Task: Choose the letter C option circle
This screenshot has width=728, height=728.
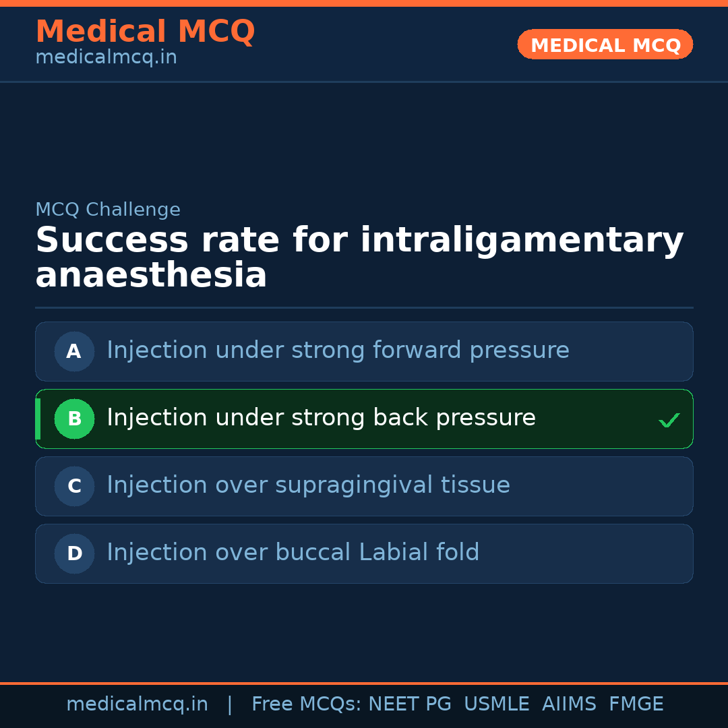Action: [x=74, y=486]
